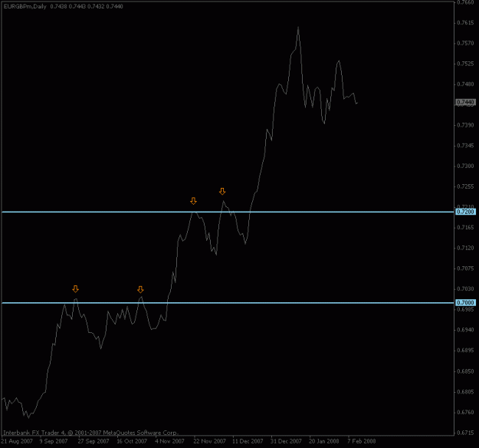
Task: Click the 31 Dec 2007 date label
Action: [286, 441]
